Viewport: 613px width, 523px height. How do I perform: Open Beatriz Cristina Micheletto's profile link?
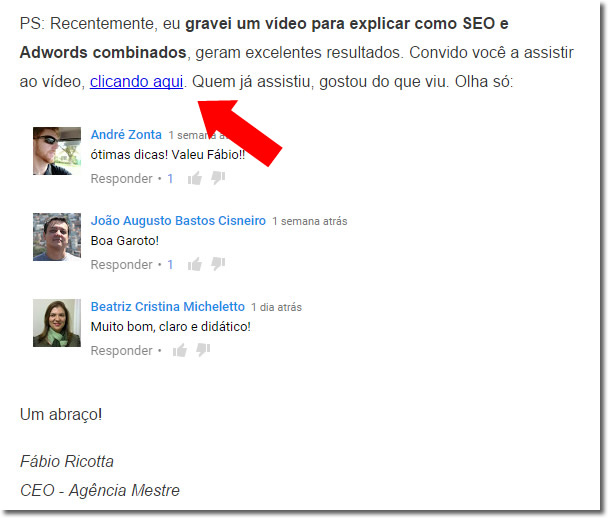pyautogui.click(x=169, y=308)
